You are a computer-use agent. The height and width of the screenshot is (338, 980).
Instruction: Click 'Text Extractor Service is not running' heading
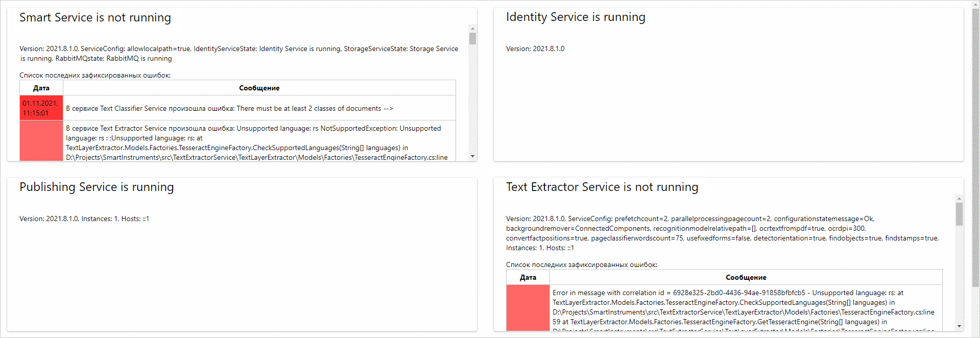click(602, 187)
